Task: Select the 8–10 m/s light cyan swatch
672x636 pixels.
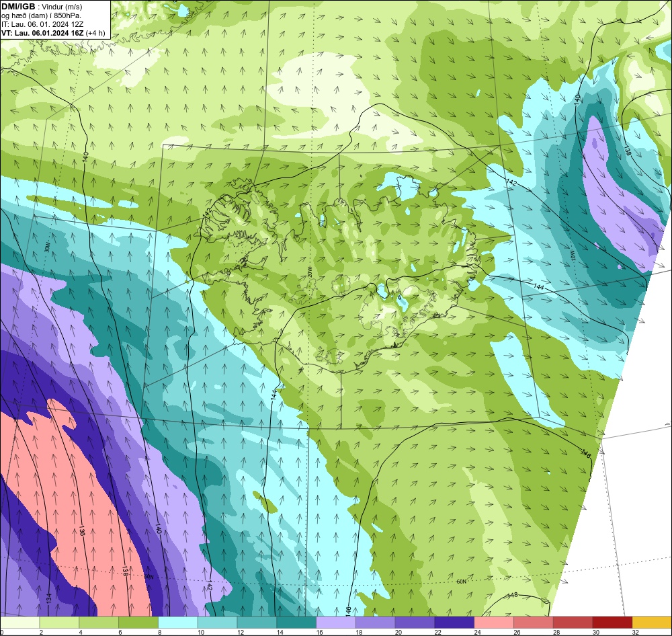Action: click(x=178, y=623)
